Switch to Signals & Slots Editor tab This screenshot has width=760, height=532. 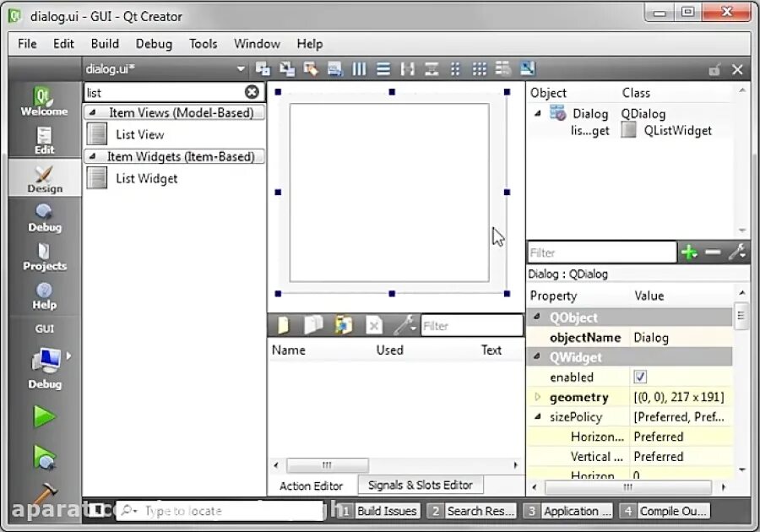coord(421,485)
